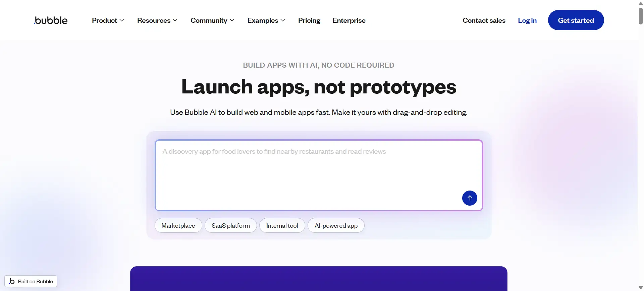Select the Marketplace suggestion chip
The width and height of the screenshot is (644, 291).
178,225
